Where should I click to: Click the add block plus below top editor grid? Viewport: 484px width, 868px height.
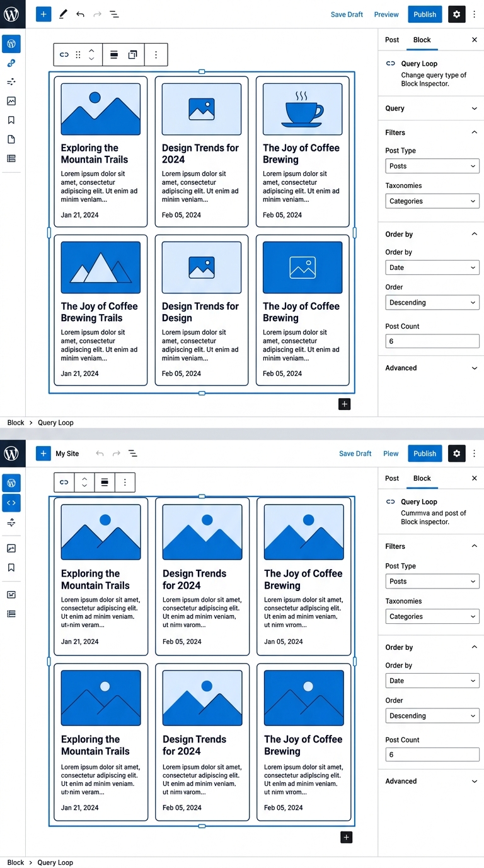click(x=344, y=404)
